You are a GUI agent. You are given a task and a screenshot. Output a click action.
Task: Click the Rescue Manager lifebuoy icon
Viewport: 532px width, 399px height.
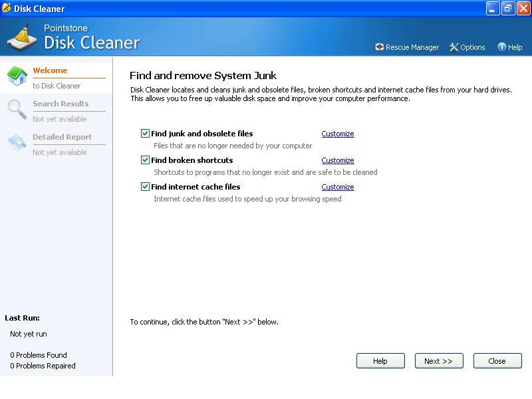[379, 47]
